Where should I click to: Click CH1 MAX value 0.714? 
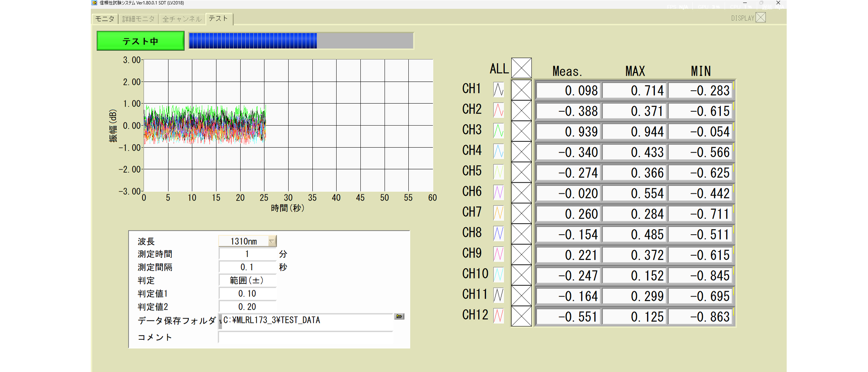point(634,90)
